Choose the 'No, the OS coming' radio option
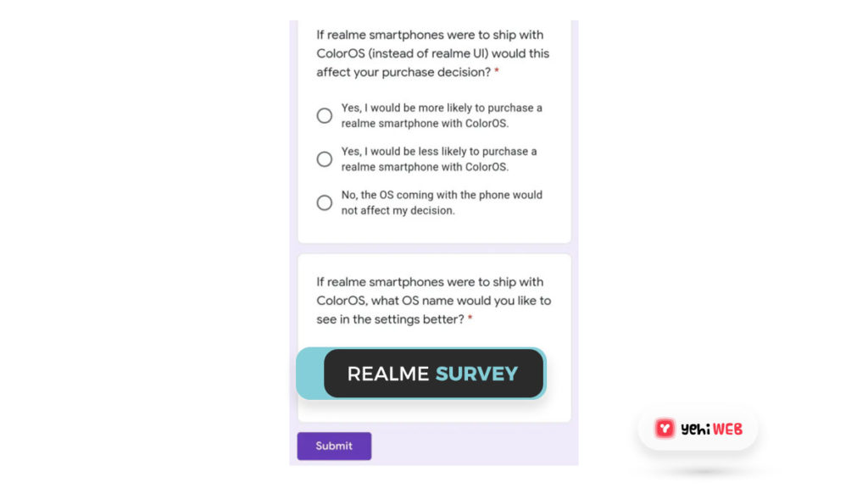868x488 pixels. (x=325, y=202)
